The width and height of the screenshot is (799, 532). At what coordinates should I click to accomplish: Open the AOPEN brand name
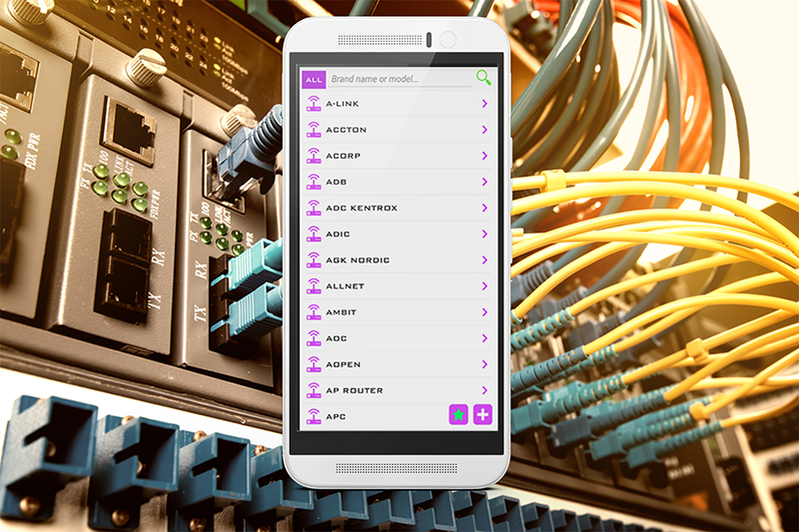coord(344,364)
